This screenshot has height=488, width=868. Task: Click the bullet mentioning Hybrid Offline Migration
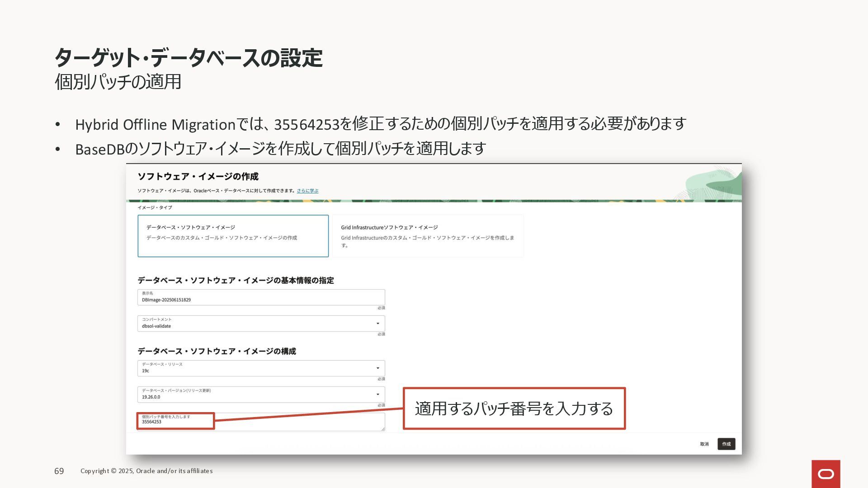tap(381, 124)
